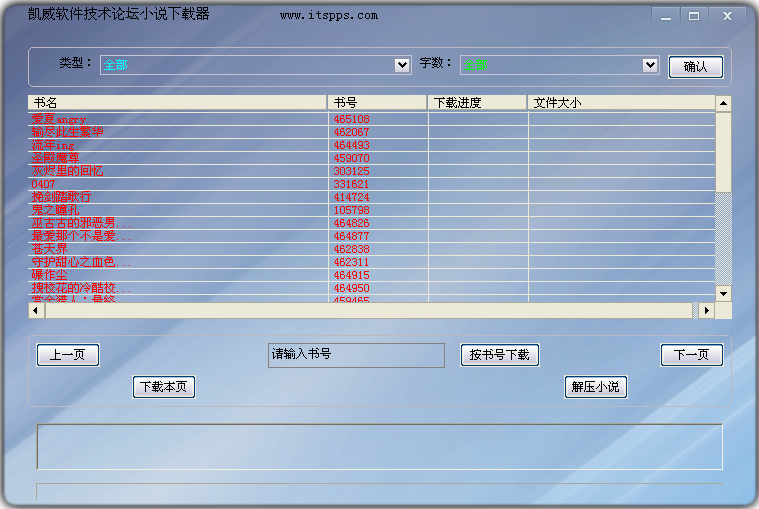
Task: Sort by the 书号 column header
Action: coord(378,103)
